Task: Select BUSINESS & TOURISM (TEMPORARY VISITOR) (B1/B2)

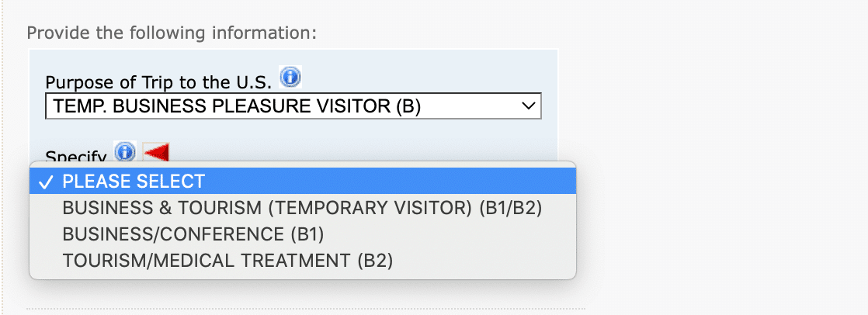Action: tap(302, 208)
